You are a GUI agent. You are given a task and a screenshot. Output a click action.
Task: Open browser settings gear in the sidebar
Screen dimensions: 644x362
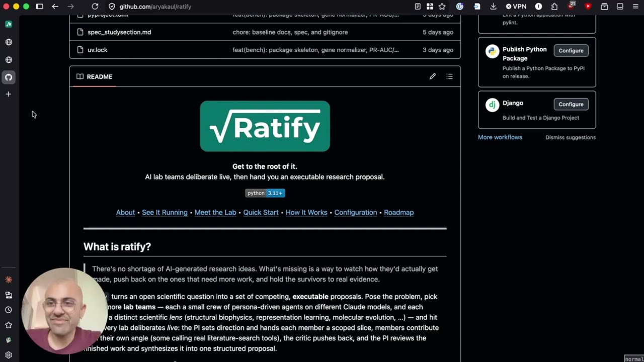click(x=9, y=355)
